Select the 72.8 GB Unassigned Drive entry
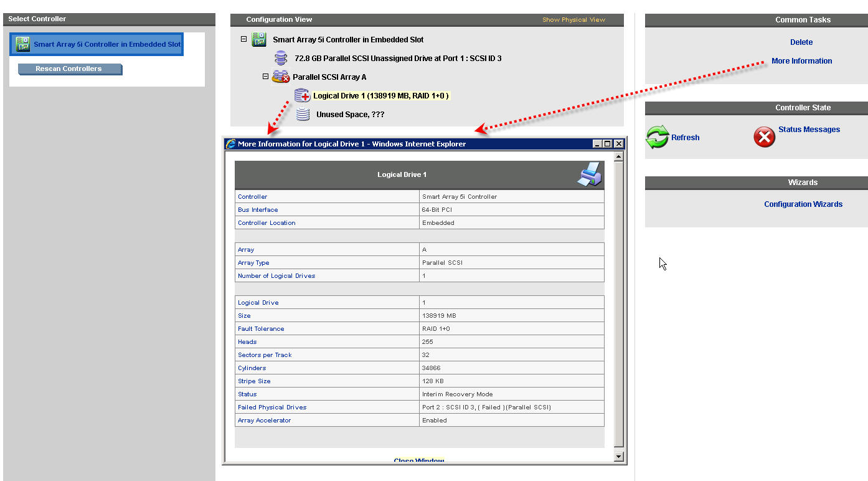This screenshot has height=481, width=868. click(x=398, y=59)
